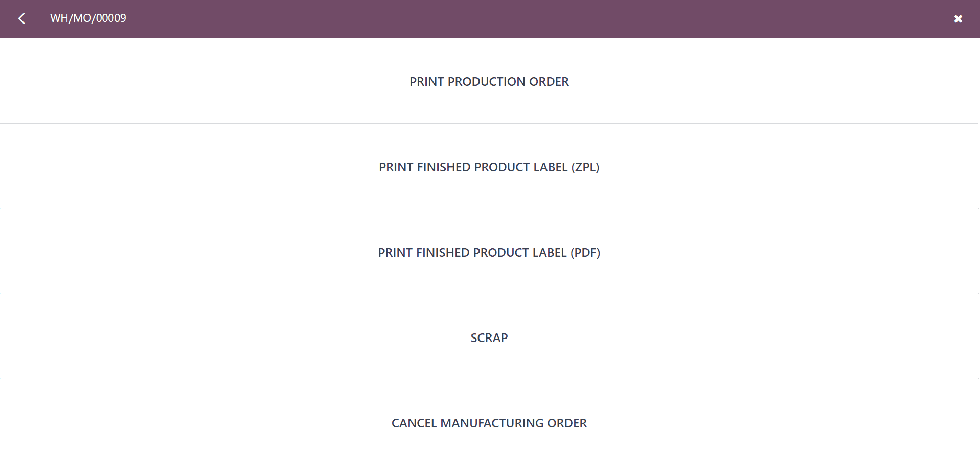
Task: Choose Print Finished Product Label (PDF)
Action: click(489, 252)
